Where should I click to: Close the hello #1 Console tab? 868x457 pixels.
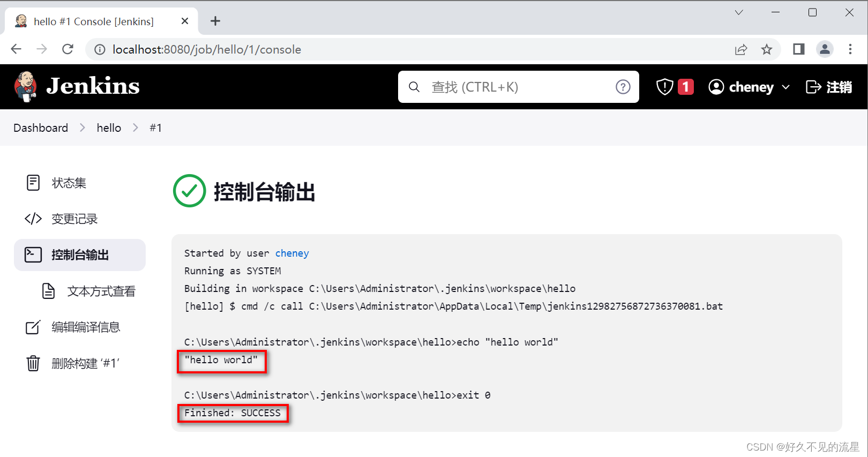click(x=185, y=21)
